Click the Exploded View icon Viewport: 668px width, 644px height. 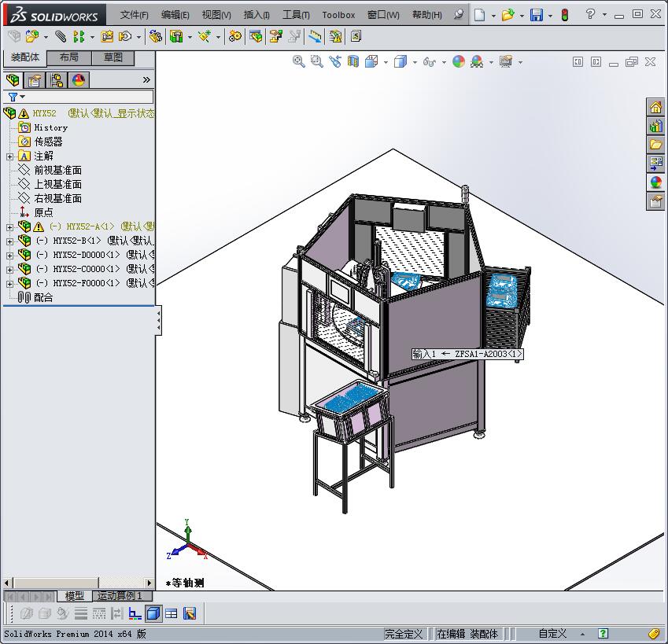pos(276,37)
